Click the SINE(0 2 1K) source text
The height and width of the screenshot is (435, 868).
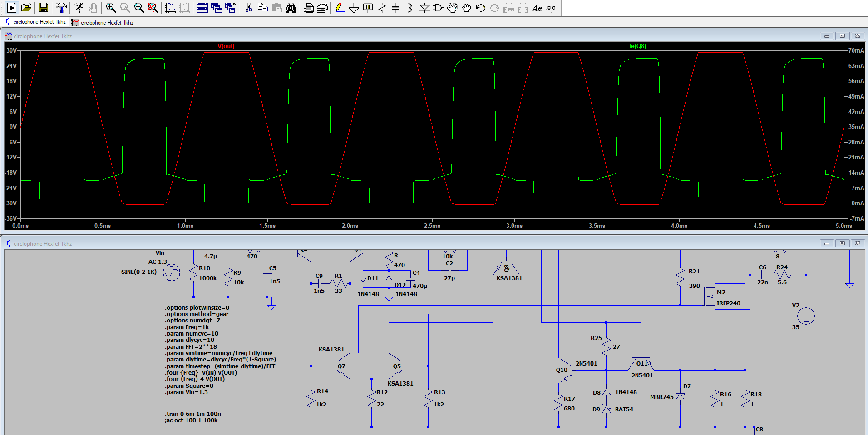coord(139,272)
